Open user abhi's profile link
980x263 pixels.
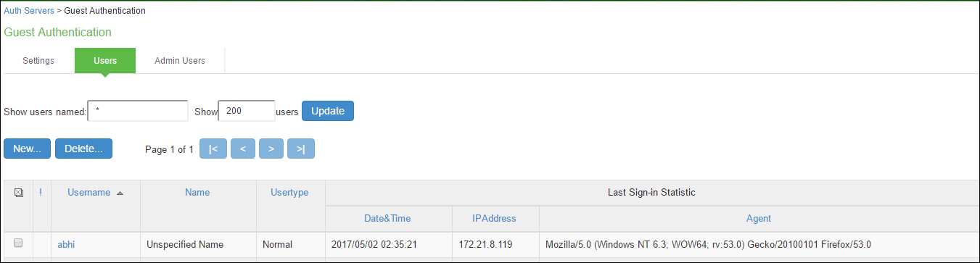pos(66,245)
